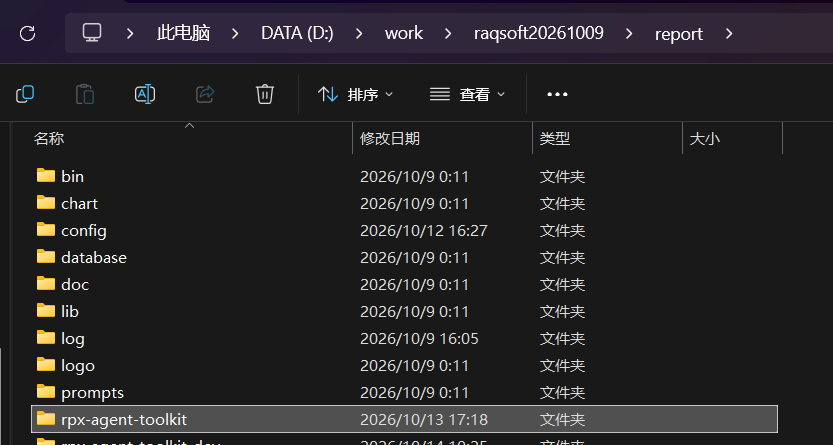Expand chevron after 此电脑 breadcrumb

click(235, 33)
